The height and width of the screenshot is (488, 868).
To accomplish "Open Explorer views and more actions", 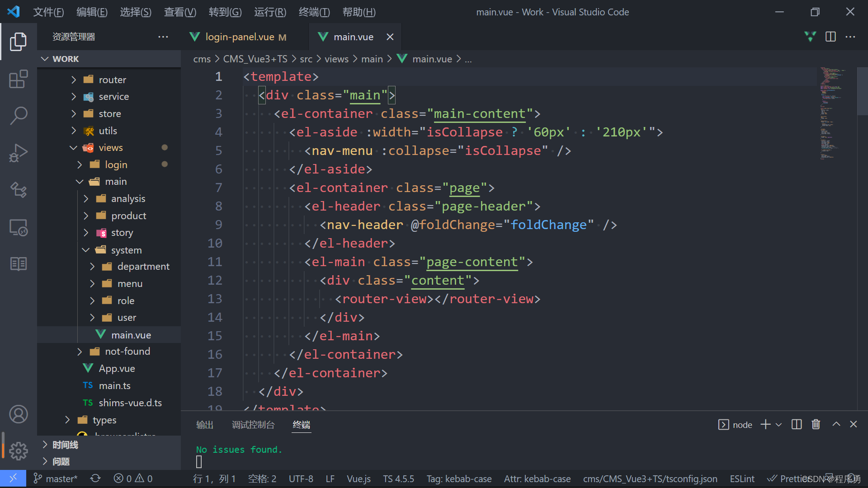I will pos(163,37).
